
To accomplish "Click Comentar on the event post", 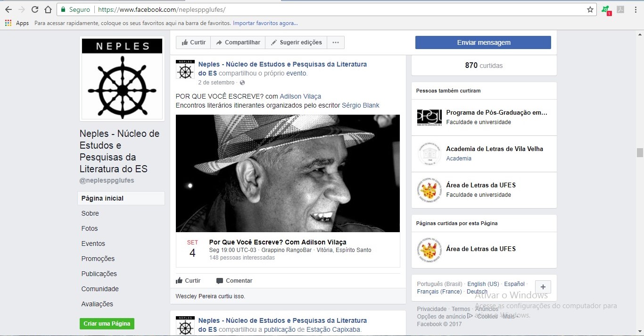I will [x=234, y=281].
